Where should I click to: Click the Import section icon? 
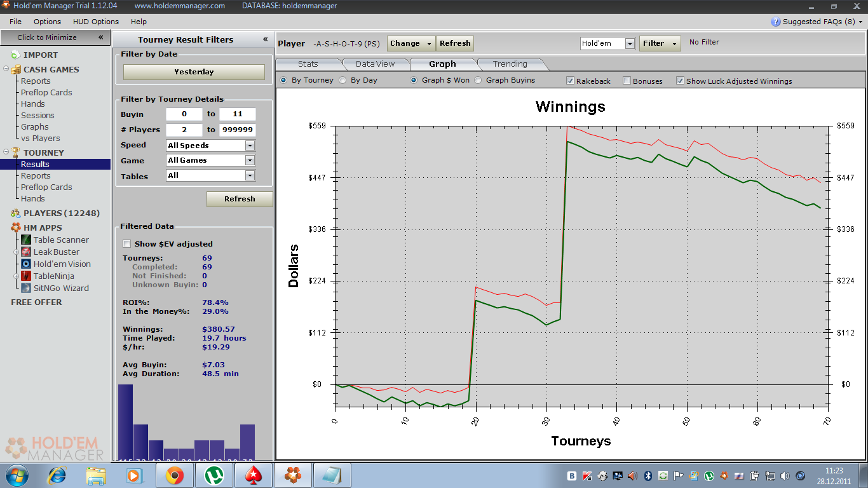pos(15,55)
